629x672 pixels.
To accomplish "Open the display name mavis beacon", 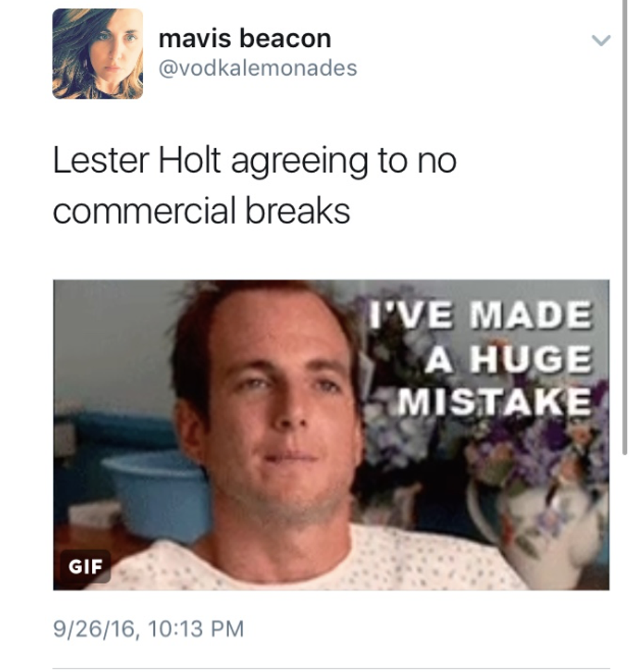I will click(245, 39).
